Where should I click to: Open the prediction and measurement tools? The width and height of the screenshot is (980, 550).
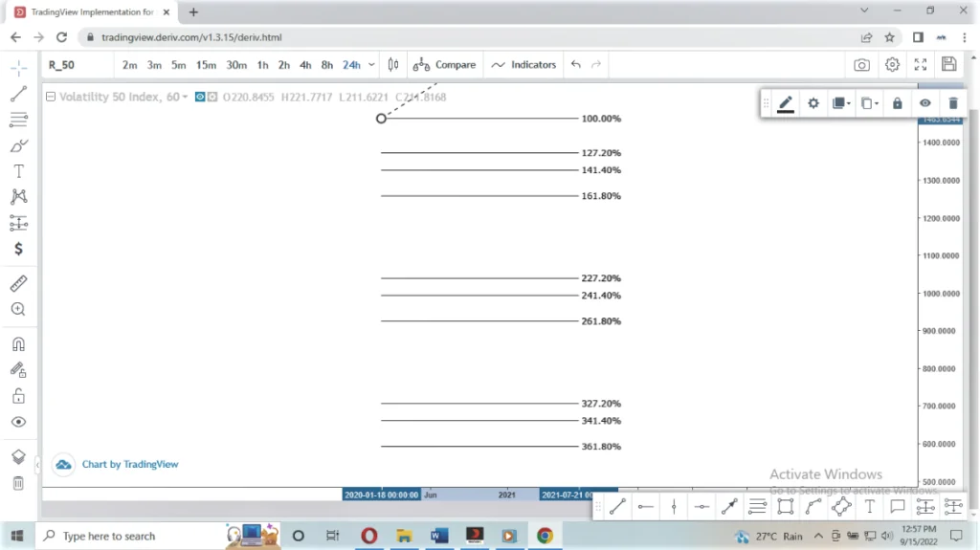19,223
